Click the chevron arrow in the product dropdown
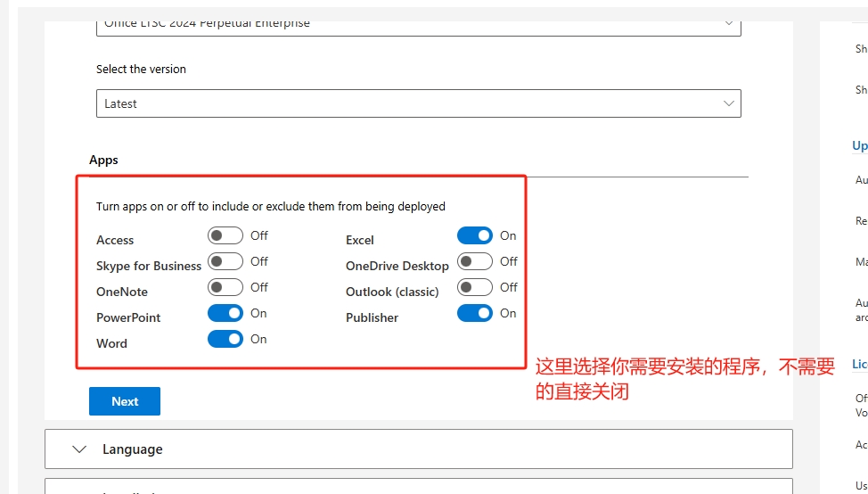868x494 pixels. [x=728, y=24]
